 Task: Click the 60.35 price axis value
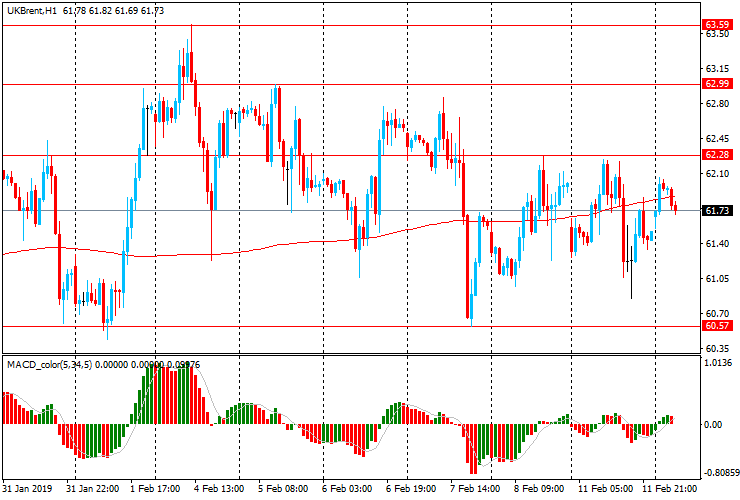click(715, 348)
